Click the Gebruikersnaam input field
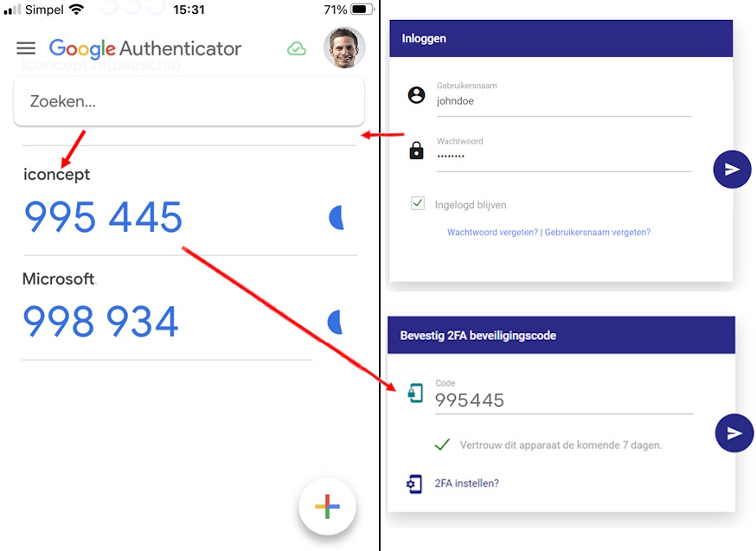 point(562,101)
